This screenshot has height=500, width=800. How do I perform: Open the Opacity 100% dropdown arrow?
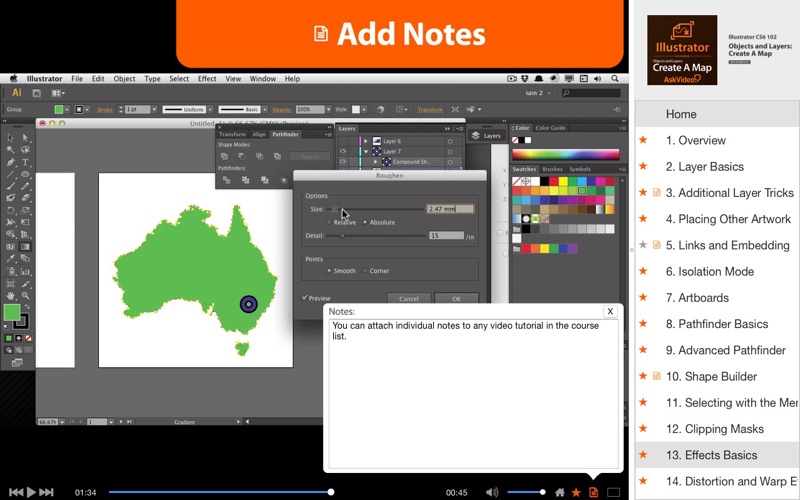pyautogui.click(x=329, y=109)
